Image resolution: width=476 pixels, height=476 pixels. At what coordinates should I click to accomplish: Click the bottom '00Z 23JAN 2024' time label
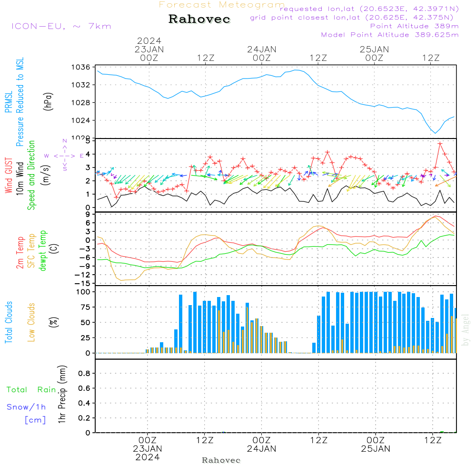[x=148, y=449]
